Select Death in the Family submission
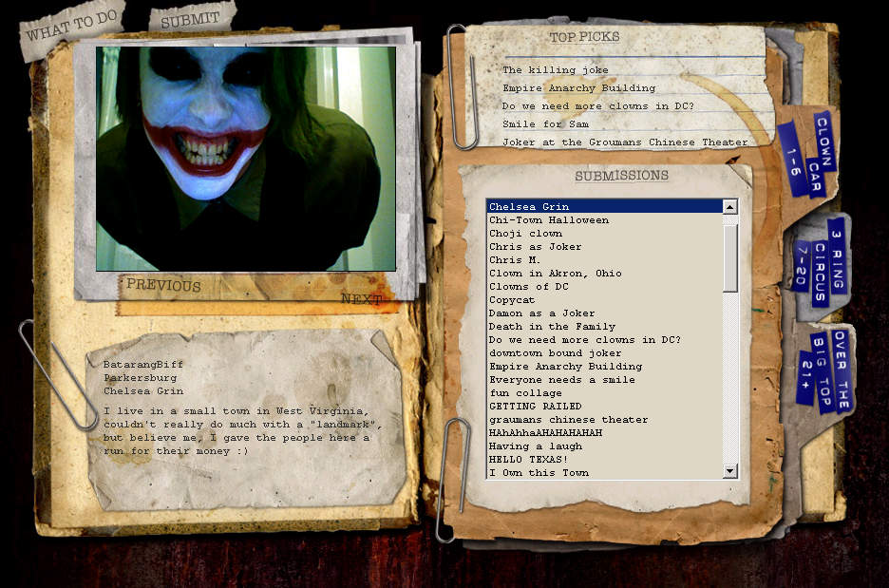The image size is (889, 588). (605, 327)
